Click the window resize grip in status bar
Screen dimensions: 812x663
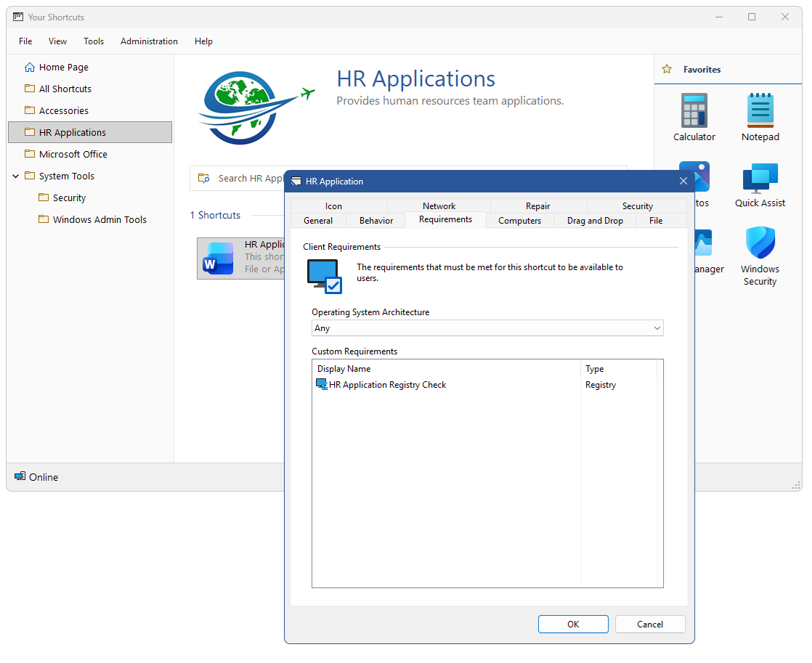[796, 485]
